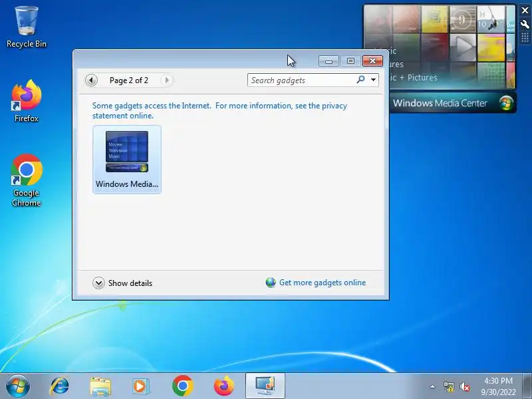Open Windows Explorer from the taskbar

(100, 386)
